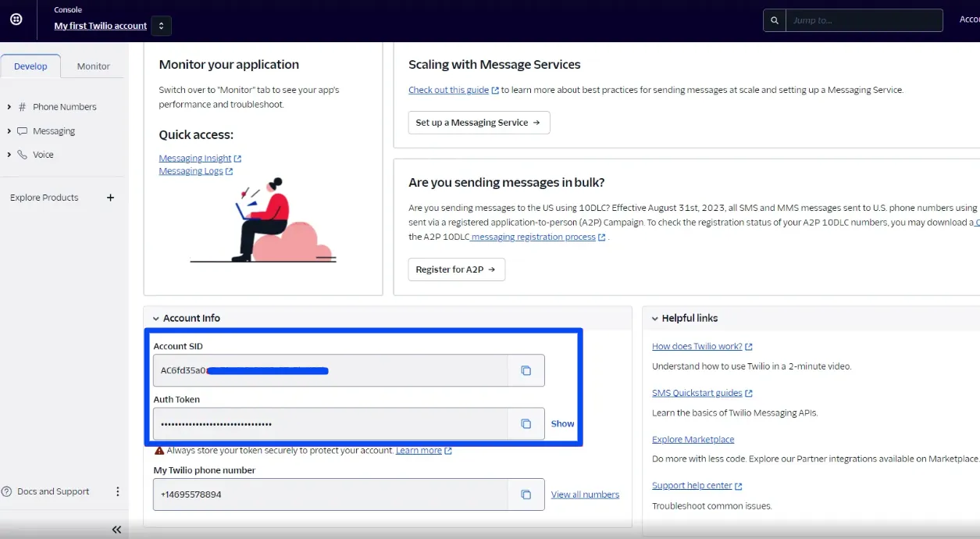Click the Account SID text field
Image resolution: width=980 pixels, height=539 pixels.
331,370
